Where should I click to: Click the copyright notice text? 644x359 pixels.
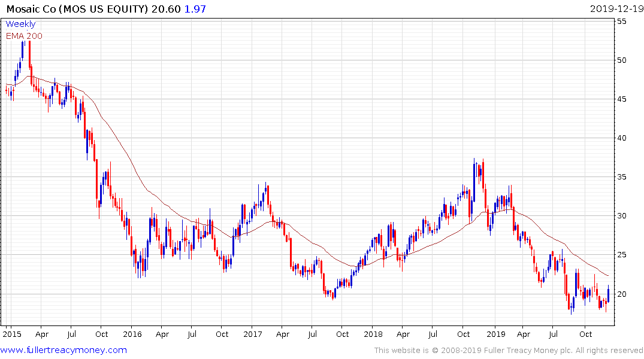pyautogui.click(x=509, y=351)
